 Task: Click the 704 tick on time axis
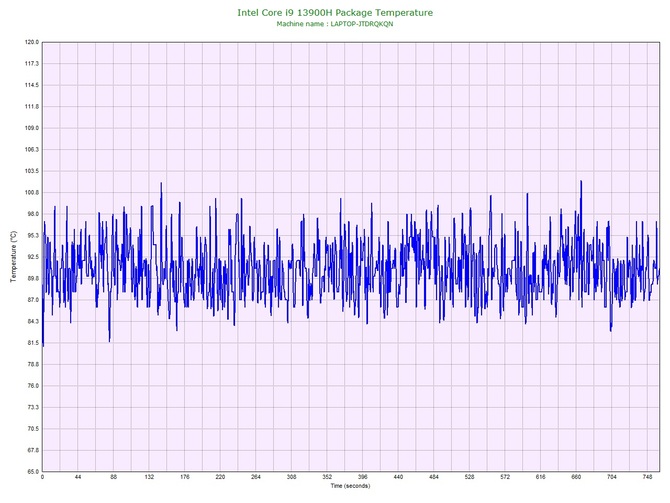(x=612, y=477)
